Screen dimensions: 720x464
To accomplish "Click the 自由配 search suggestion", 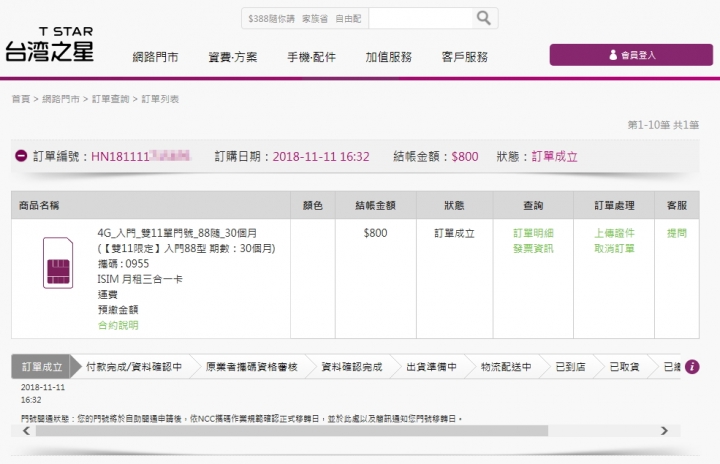I will point(348,19).
